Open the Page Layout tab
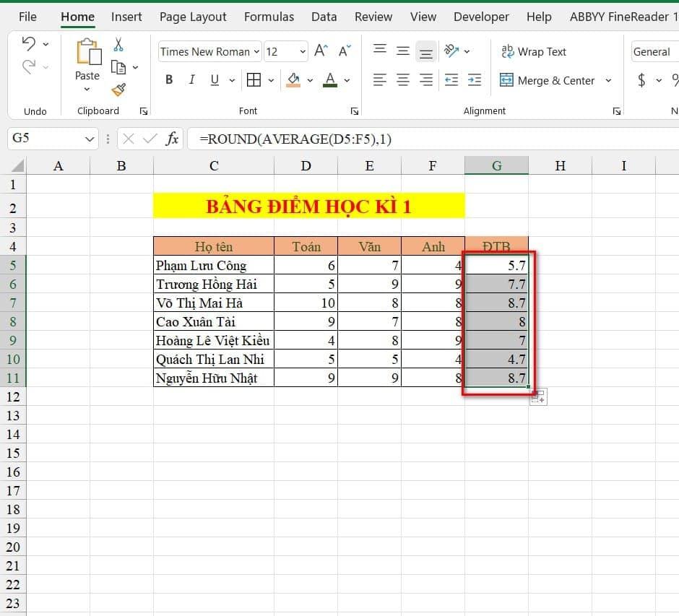679x616 pixels. pos(193,17)
